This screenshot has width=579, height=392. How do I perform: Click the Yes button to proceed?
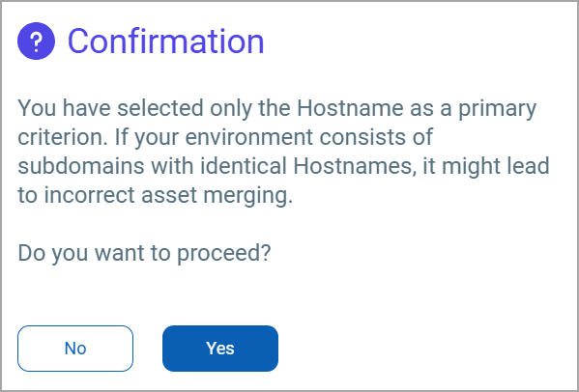click(220, 349)
